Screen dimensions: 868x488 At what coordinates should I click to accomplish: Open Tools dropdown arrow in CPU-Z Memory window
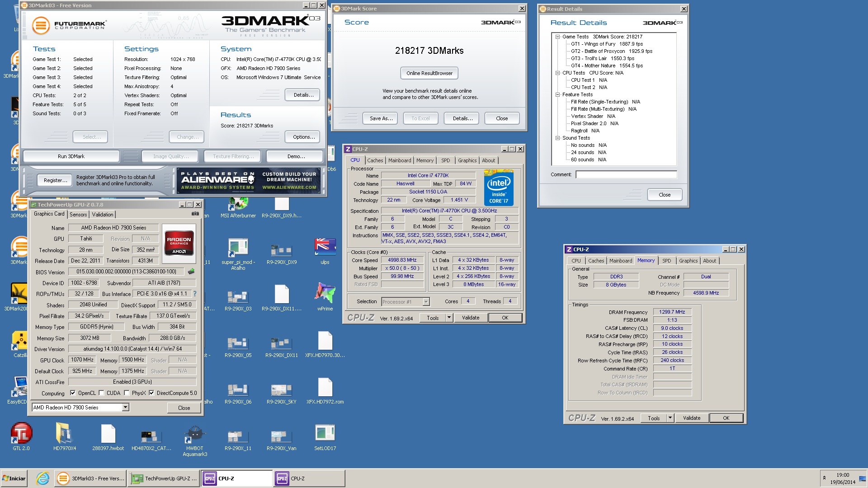tap(670, 418)
